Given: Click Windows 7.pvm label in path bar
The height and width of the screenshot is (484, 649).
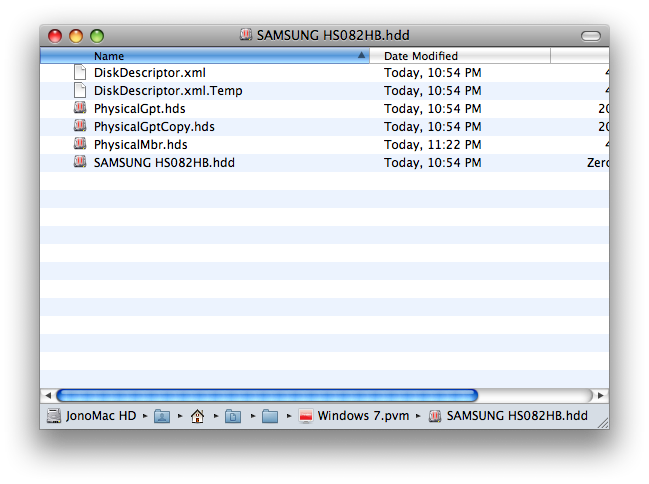Looking at the screenshot, I should pyautogui.click(x=363, y=416).
